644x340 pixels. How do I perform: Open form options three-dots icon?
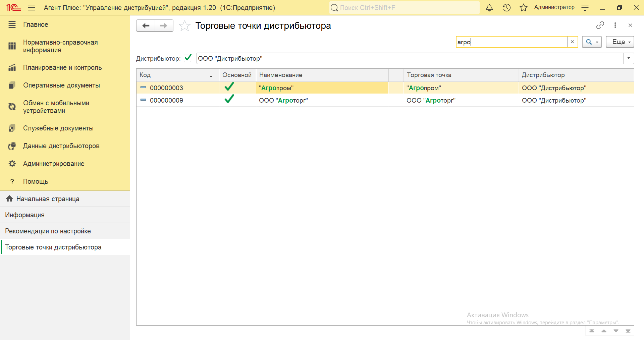(x=615, y=25)
